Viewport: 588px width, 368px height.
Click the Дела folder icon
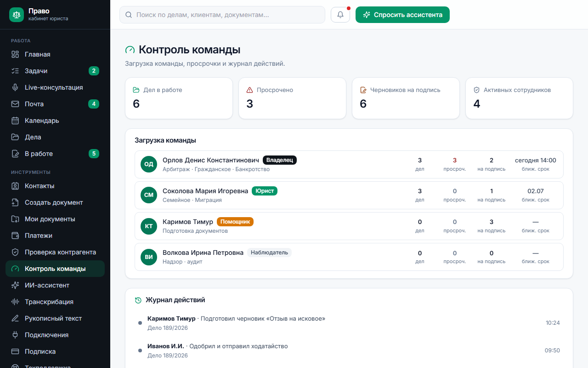point(15,137)
